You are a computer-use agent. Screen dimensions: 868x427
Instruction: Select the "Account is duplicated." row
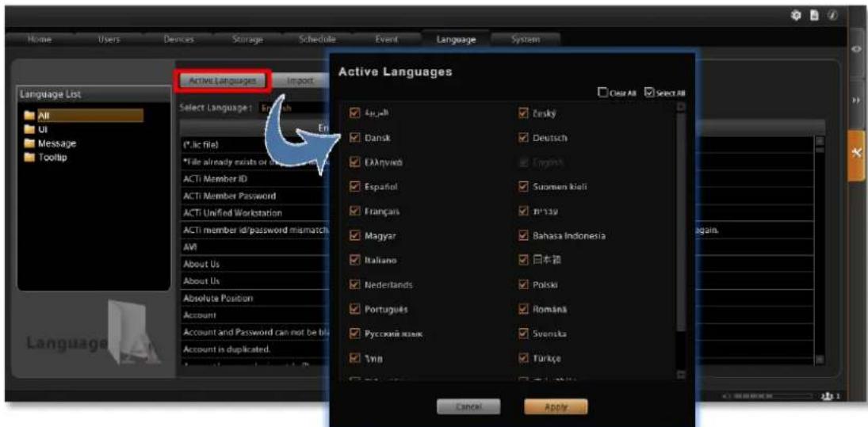coord(254,349)
